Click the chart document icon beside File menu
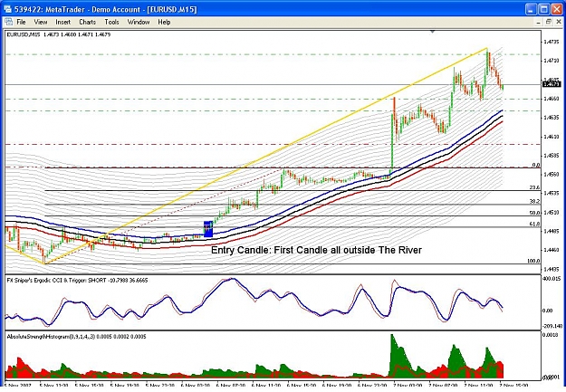Screen dimensions: 566x392 pos(9,22)
